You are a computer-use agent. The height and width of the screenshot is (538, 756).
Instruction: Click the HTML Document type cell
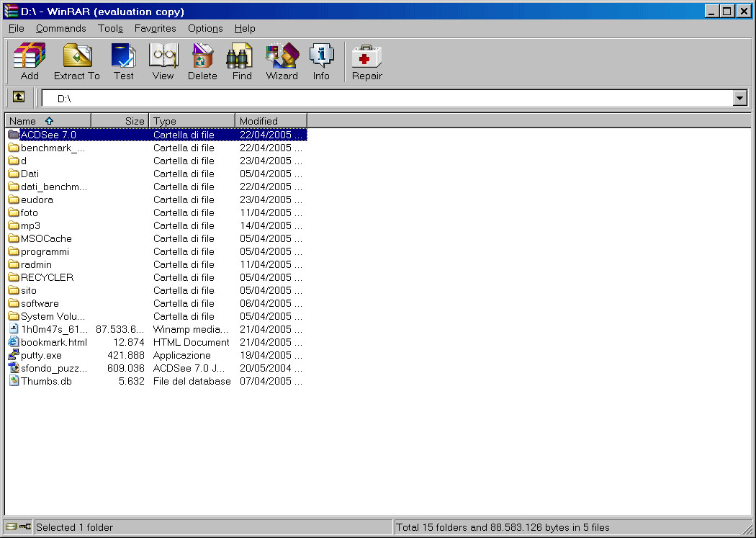(x=192, y=342)
